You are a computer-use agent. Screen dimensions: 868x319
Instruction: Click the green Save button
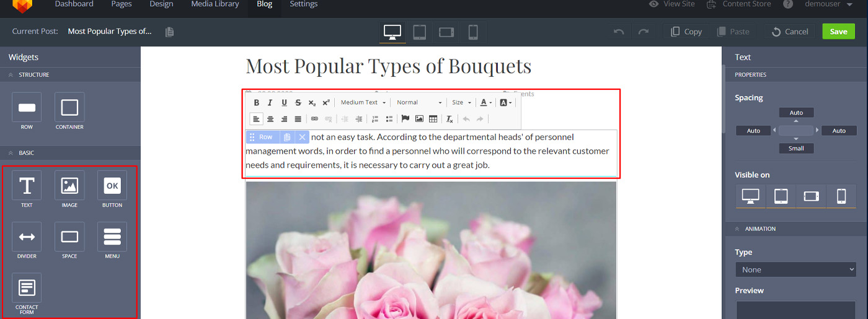tap(838, 32)
